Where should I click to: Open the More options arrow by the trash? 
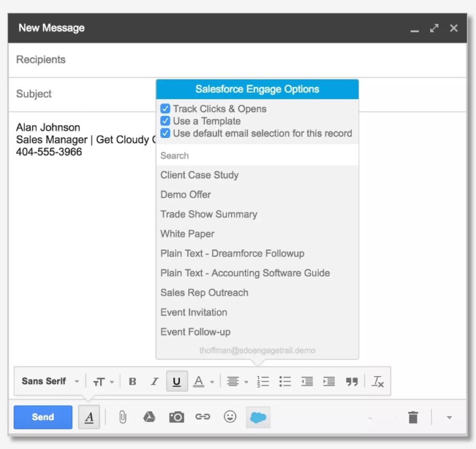449,418
